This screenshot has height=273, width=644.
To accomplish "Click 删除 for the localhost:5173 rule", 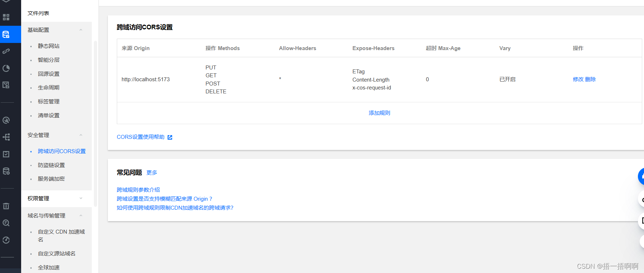I will click(x=590, y=79).
